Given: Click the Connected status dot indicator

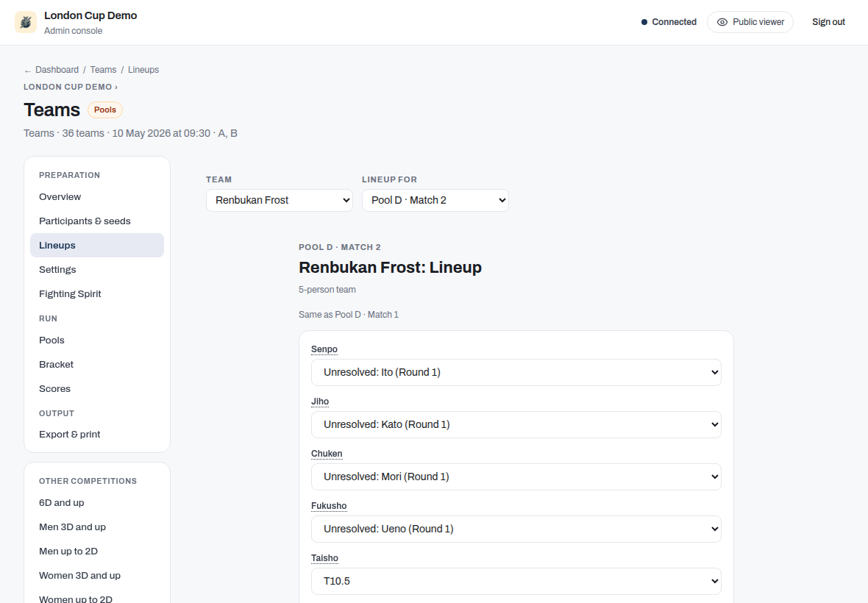Looking at the screenshot, I should (x=644, y=22).
